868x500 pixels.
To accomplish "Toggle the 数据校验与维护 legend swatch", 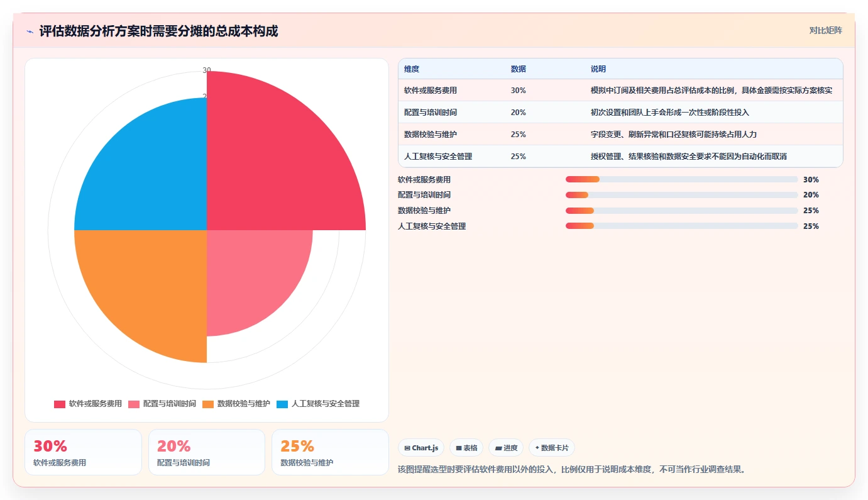I will click(x=208, y=404).
